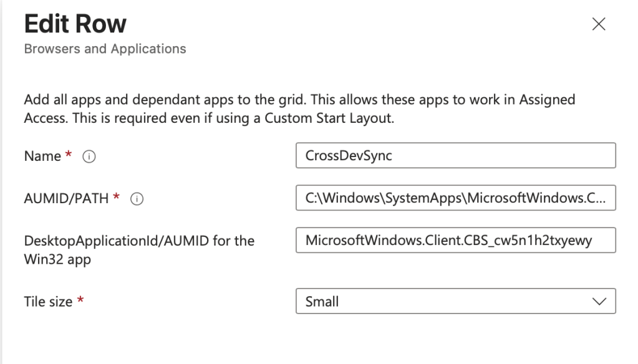This screenshot has width=638, height=364.
Task: Click the 'Edit Row' heading
Action: tap(75, 24)
